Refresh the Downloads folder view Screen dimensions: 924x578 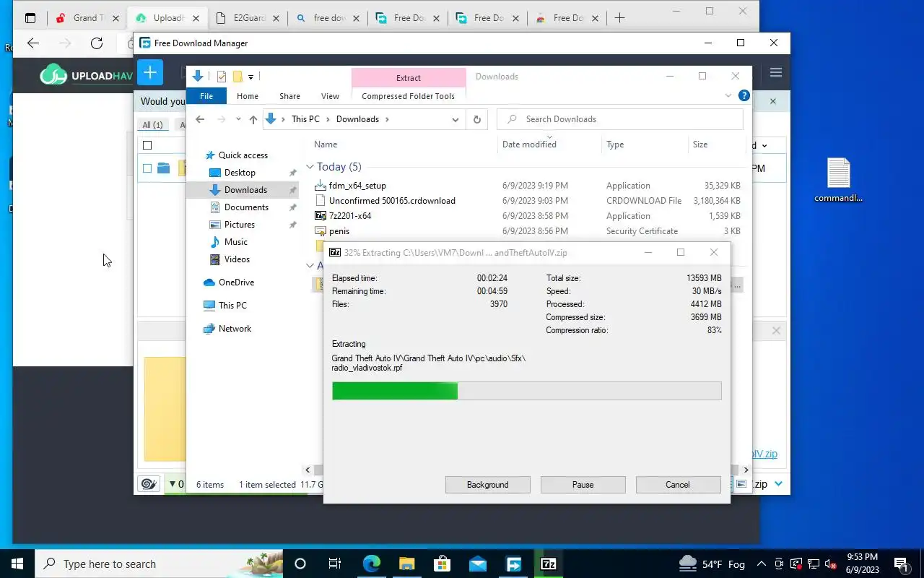click(x=476, y=119)
